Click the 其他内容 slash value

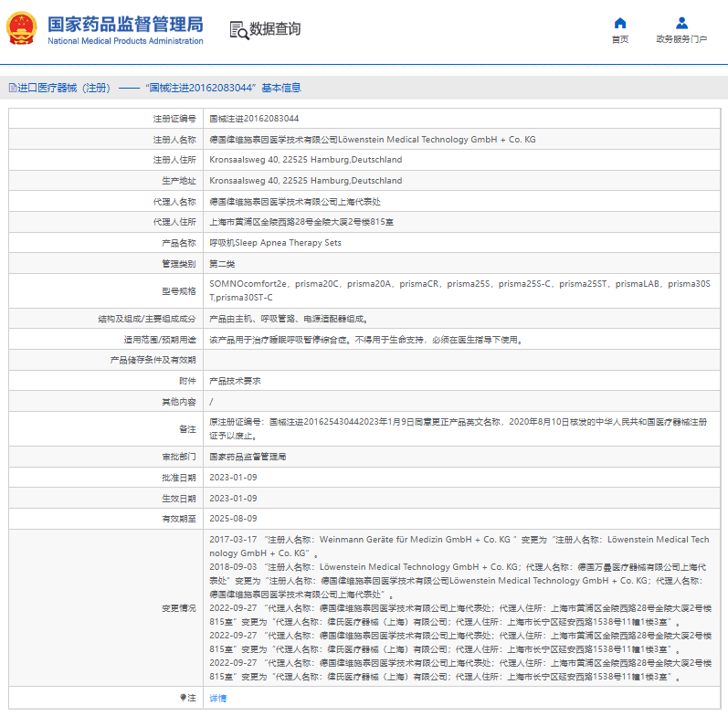coord(211,402)
